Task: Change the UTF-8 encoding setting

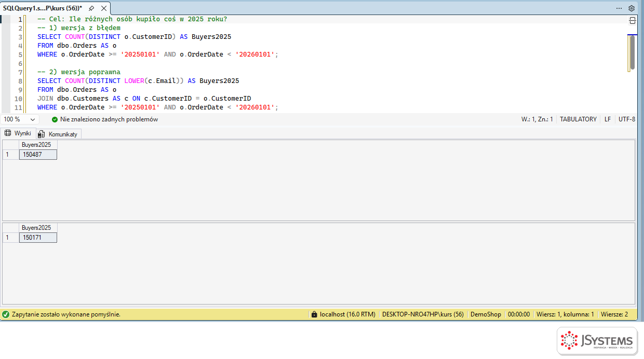Action: [x=626, y=119]
